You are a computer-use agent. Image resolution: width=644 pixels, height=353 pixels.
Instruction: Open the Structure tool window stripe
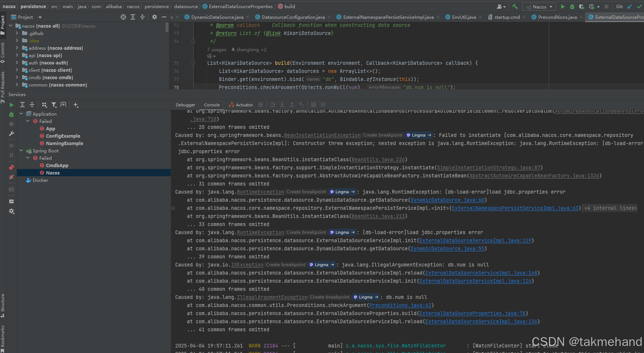[3, 305]
